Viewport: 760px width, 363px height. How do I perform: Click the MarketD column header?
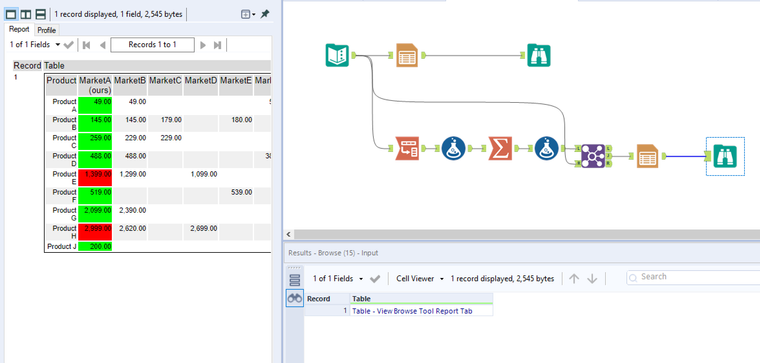point(201,85)
